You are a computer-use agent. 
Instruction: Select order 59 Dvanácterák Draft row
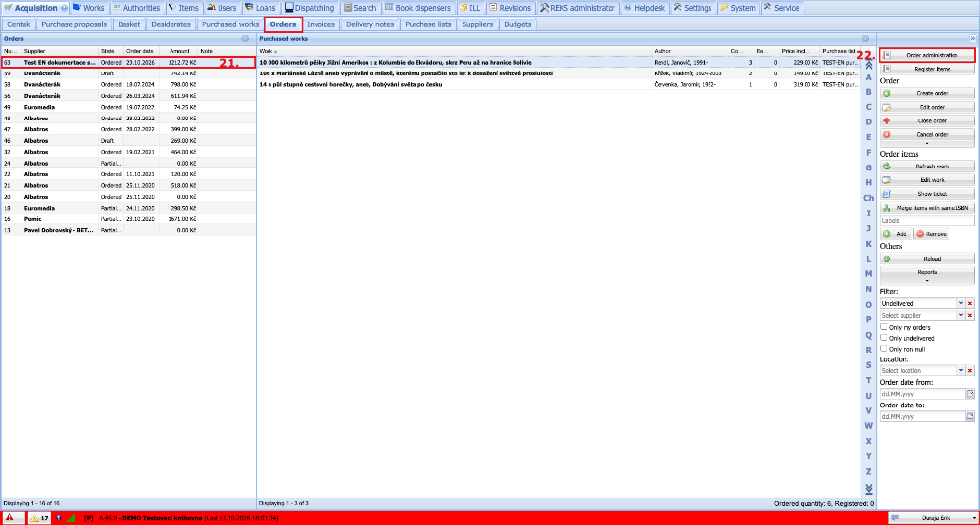pos(128,73)
